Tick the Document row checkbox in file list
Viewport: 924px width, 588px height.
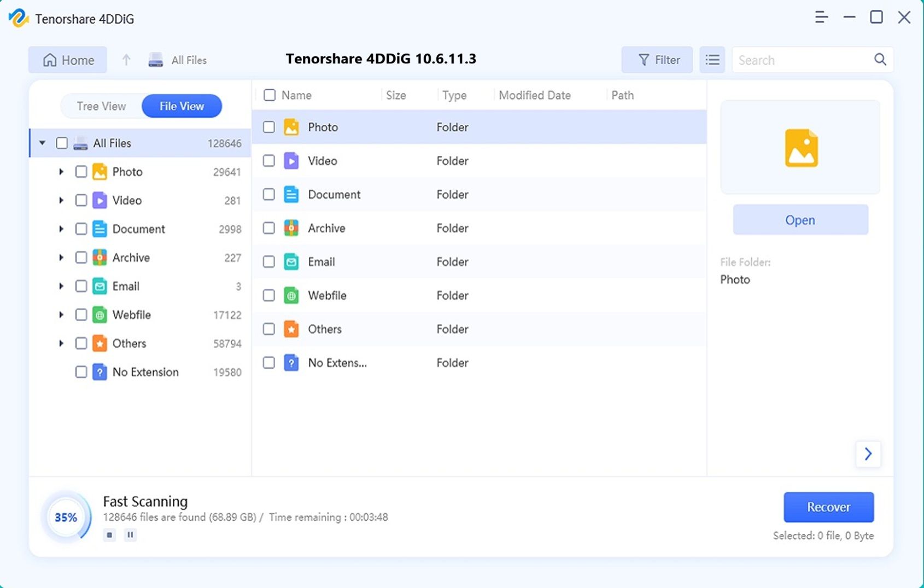[x=268, y=195]
